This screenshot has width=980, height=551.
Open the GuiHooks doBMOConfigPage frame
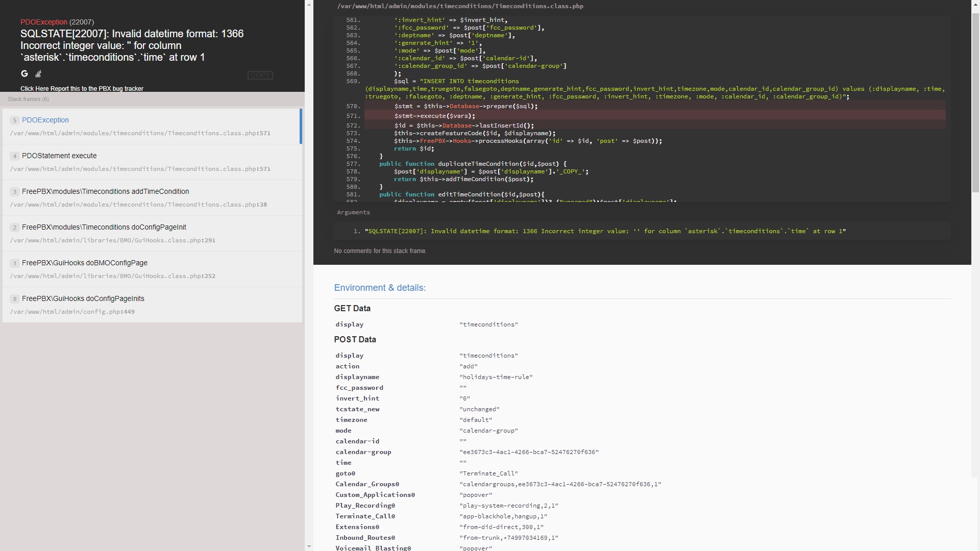click(x=84, y=263)
